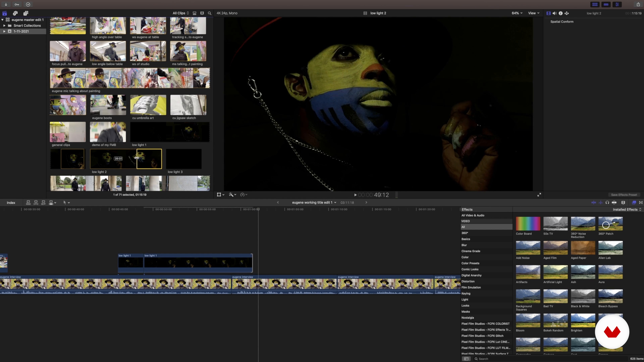Toggle filmstrip/list view in browser
The height and width of the screenshot is (362, 644).
point(194,13)
